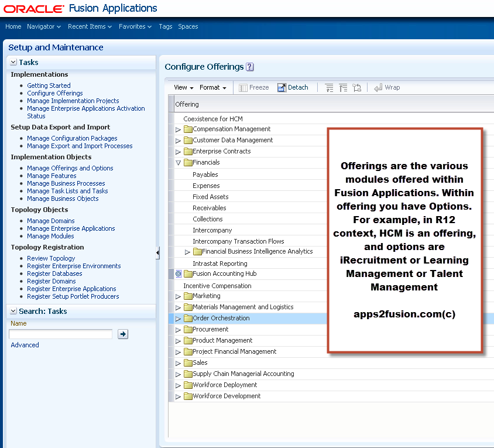This screenshot has height=448, width=494.
Task: Expand the Sales offering
Action: (178, 363)
